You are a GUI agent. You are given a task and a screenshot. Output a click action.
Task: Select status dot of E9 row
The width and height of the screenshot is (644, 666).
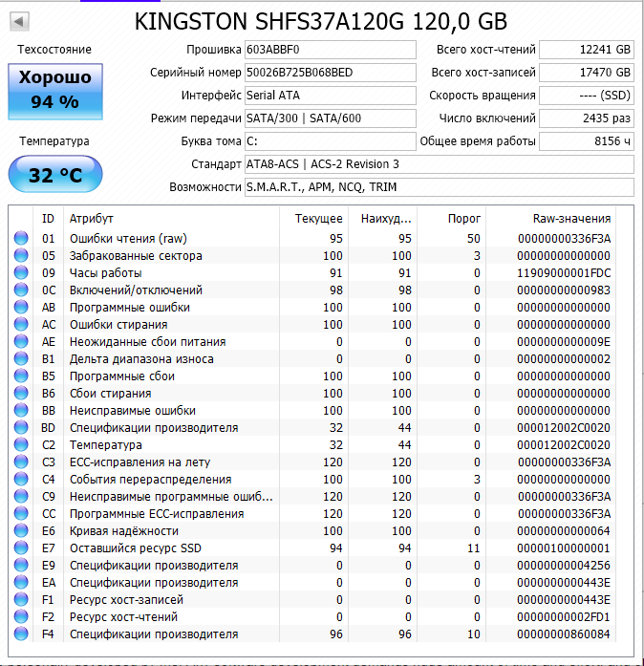(x=21, y=565)
